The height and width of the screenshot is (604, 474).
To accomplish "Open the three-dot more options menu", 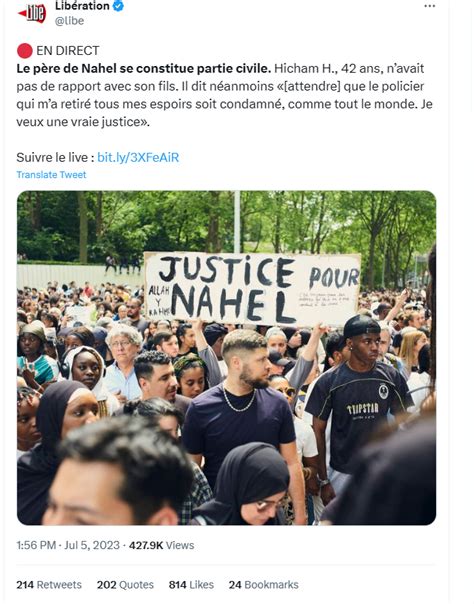I will pos(429,6).
